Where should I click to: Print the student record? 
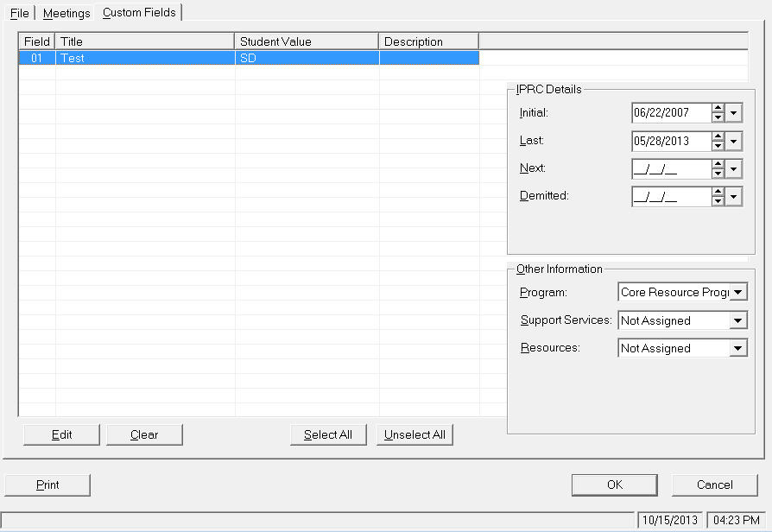[47, 485]
